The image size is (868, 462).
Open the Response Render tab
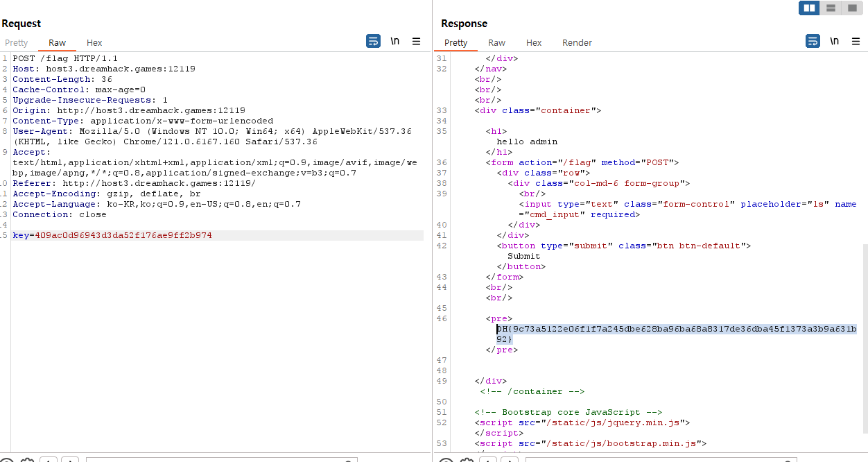[577, 43]
